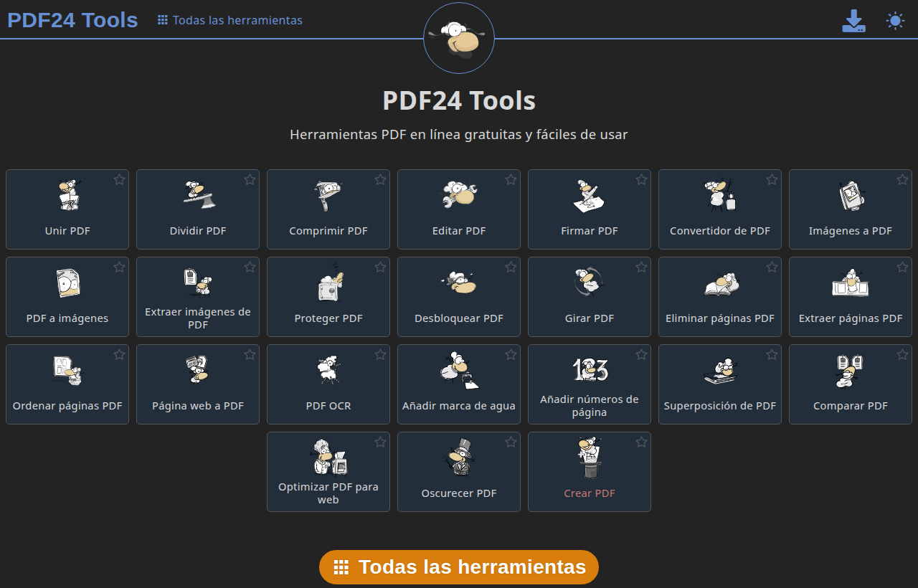Open the Dividir PDF axe icon
The width and height of the screenshot is (918, 588).
(x=198, y=195)
